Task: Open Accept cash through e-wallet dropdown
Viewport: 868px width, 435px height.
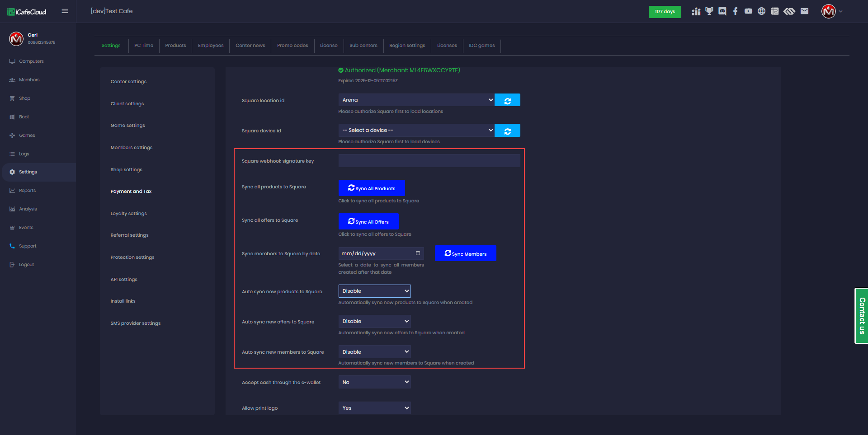Action: [x=374, y=382]
